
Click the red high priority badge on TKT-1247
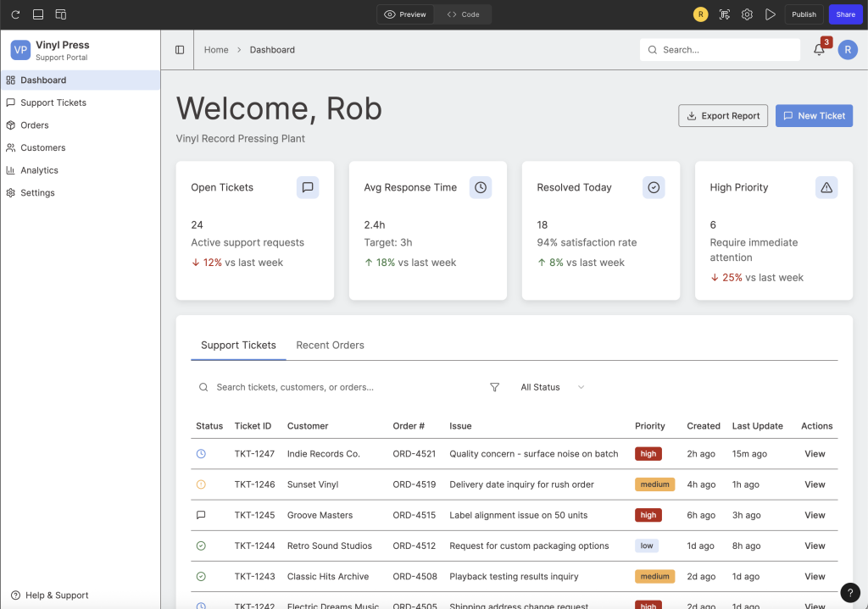tap(648, 454)
